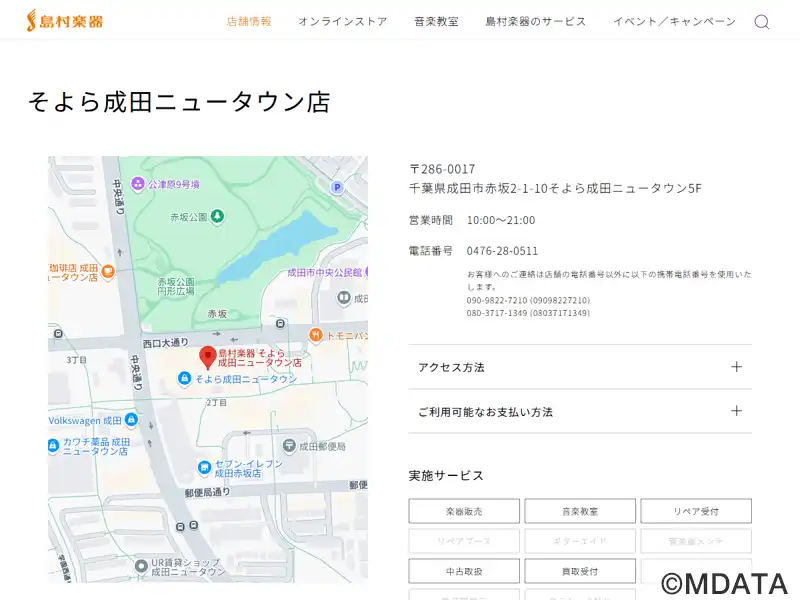Click postal code 〒286-0017
This screenshot has width=800, height=600.
tap(442, 169)
